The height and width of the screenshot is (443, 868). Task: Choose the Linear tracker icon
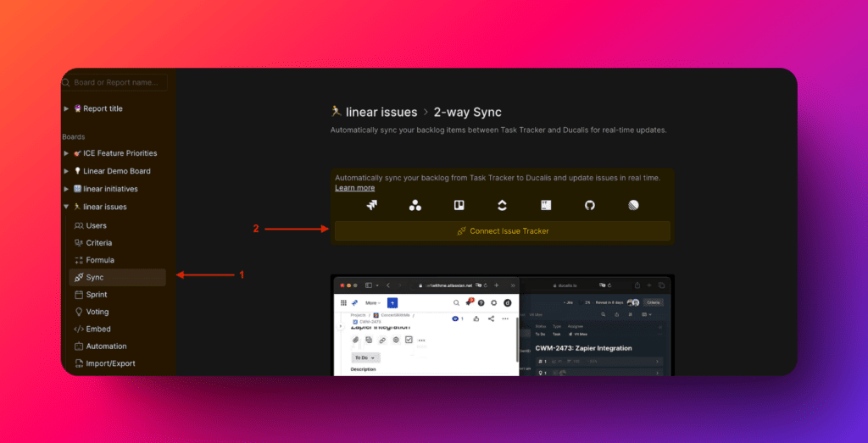click(633, 206)
